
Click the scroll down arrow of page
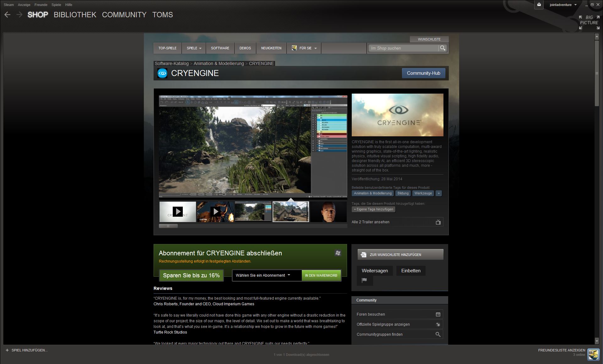(x=597, y=341)
